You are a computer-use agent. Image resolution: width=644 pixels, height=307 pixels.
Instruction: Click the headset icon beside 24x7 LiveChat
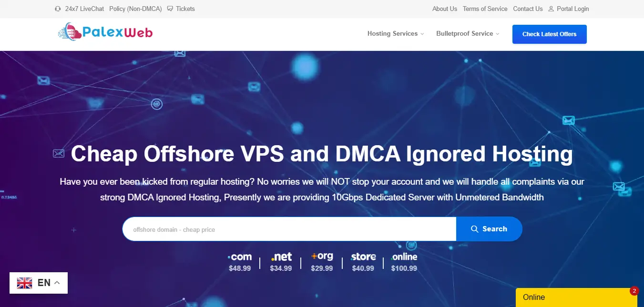58,9
